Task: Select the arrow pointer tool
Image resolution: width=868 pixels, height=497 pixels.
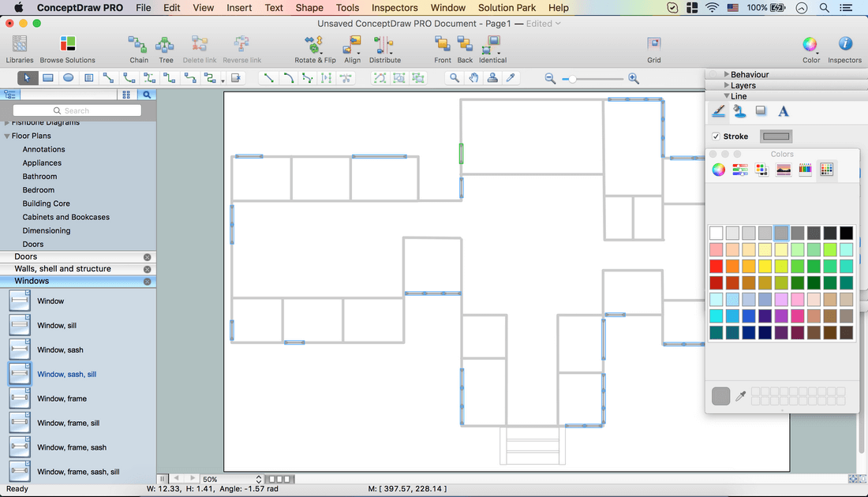Action: 27,78
